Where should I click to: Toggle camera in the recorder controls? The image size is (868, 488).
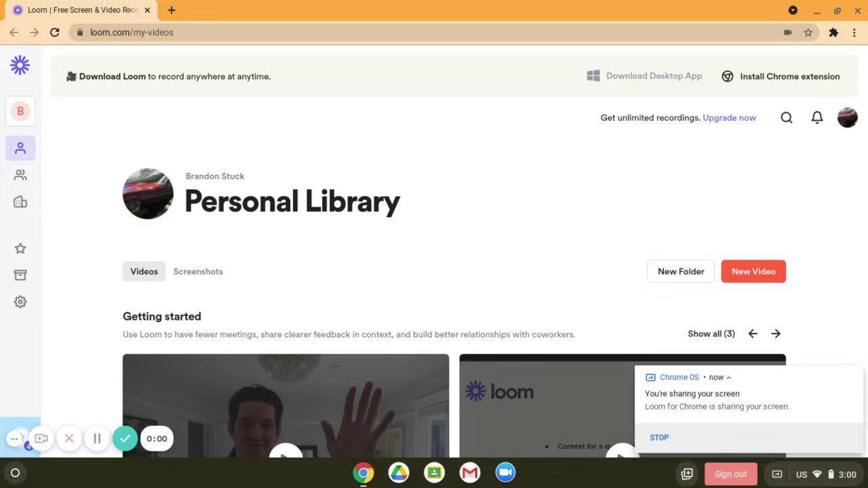click(x=41, y=439)
